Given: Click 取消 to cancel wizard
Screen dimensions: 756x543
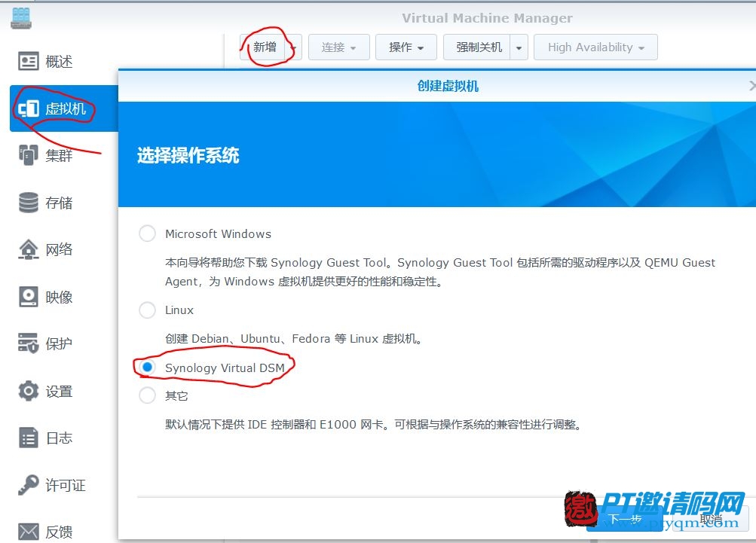Looking at the screenshot, I should point(712,519).
